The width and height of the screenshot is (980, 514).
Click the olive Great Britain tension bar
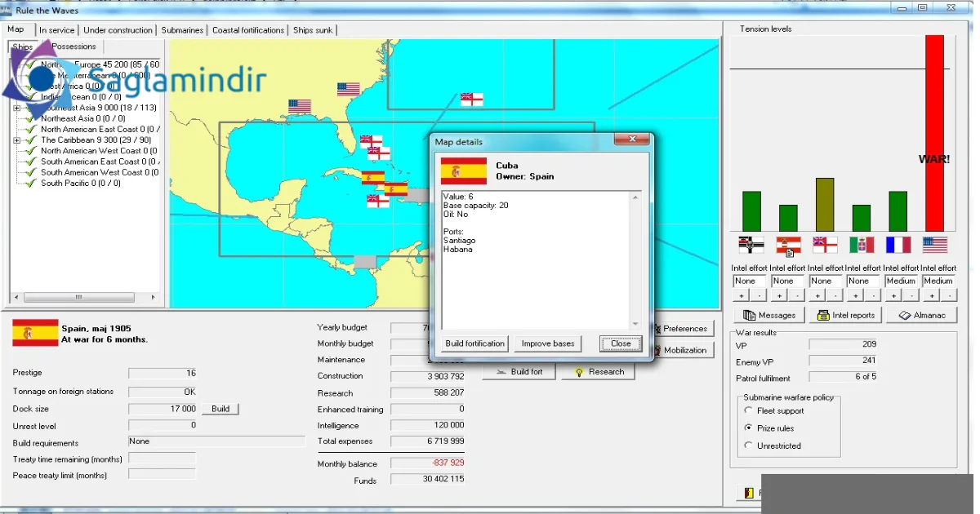pyautogui.click(x=825, y=205)
